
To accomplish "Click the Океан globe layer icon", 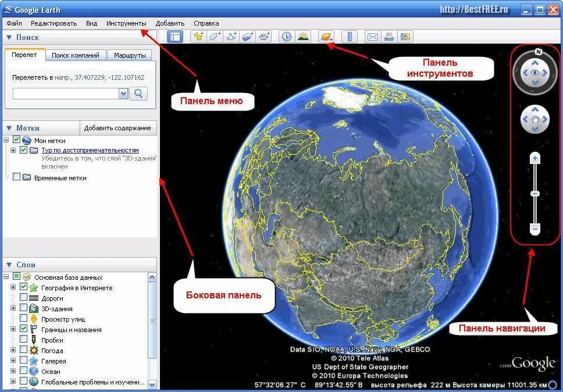I will (33, 371).
